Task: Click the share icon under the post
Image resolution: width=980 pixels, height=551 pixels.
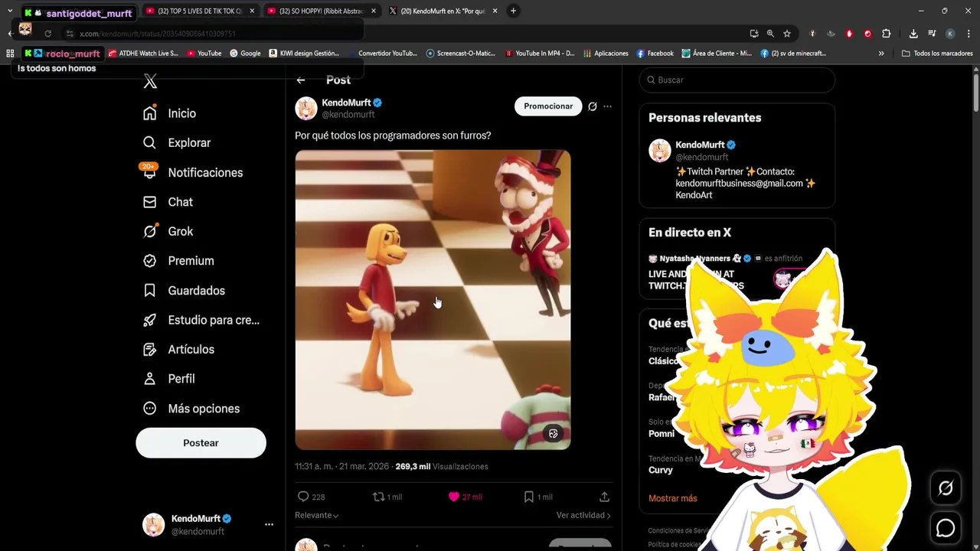Action: (604, 497)
